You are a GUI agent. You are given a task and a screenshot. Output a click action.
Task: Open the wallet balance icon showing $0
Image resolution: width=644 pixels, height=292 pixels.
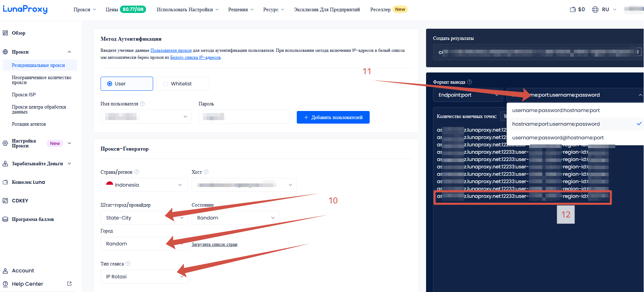click(573, 9)
